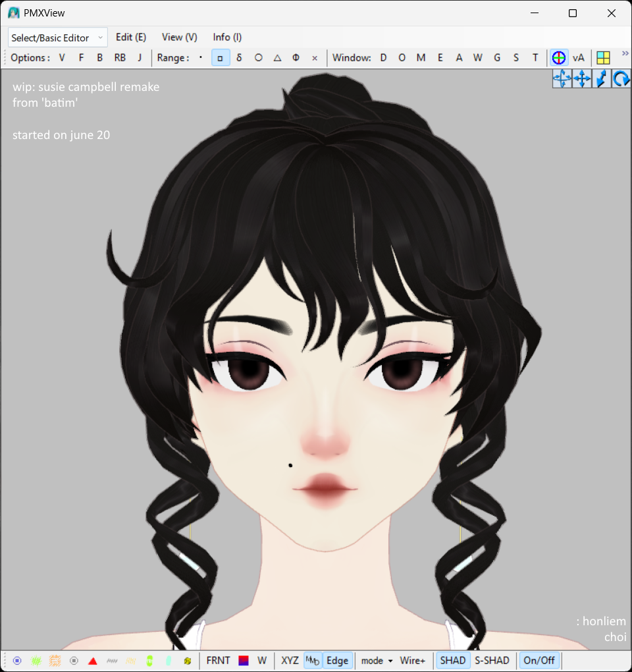Toggle the SHAD shading button

[x=452, y=660]
